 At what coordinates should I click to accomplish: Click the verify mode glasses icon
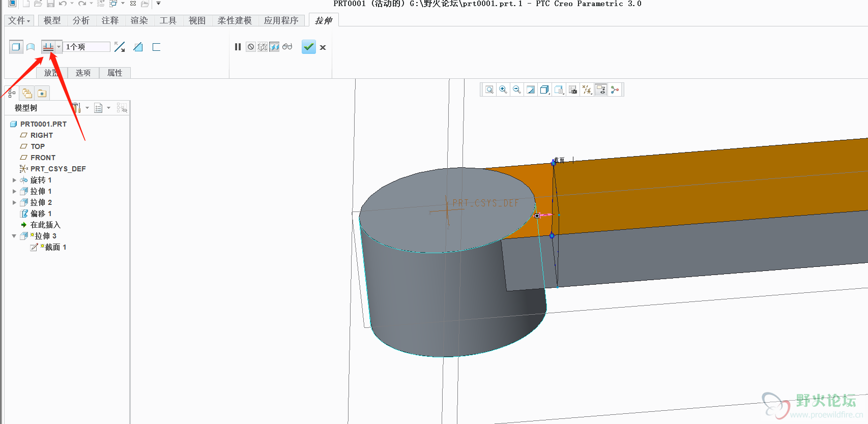coord(287,47)
